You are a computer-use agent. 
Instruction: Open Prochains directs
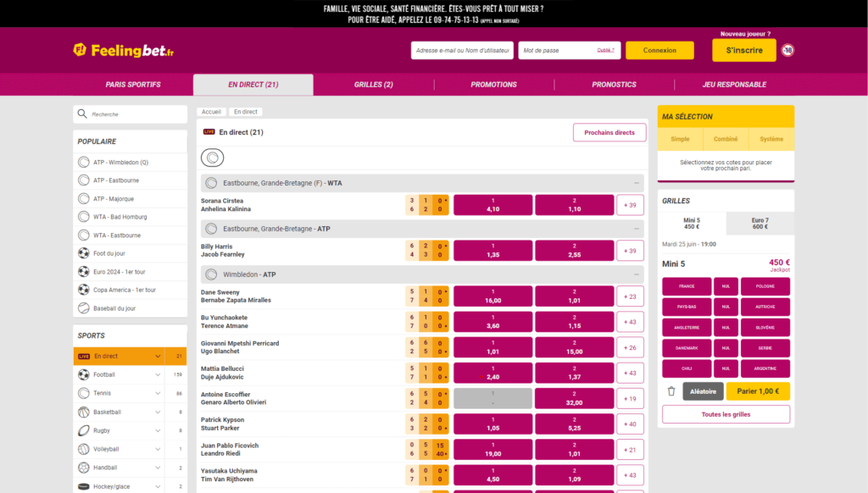pos(609,132)
